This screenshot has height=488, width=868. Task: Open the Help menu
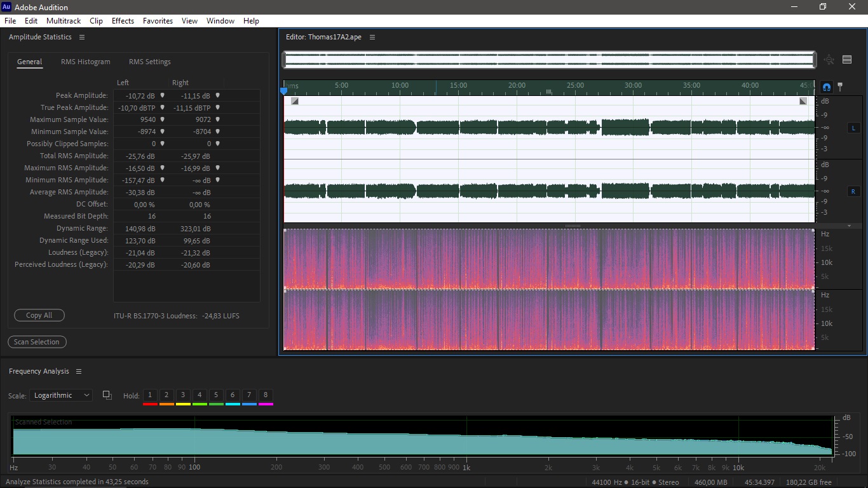click(251, 21)
